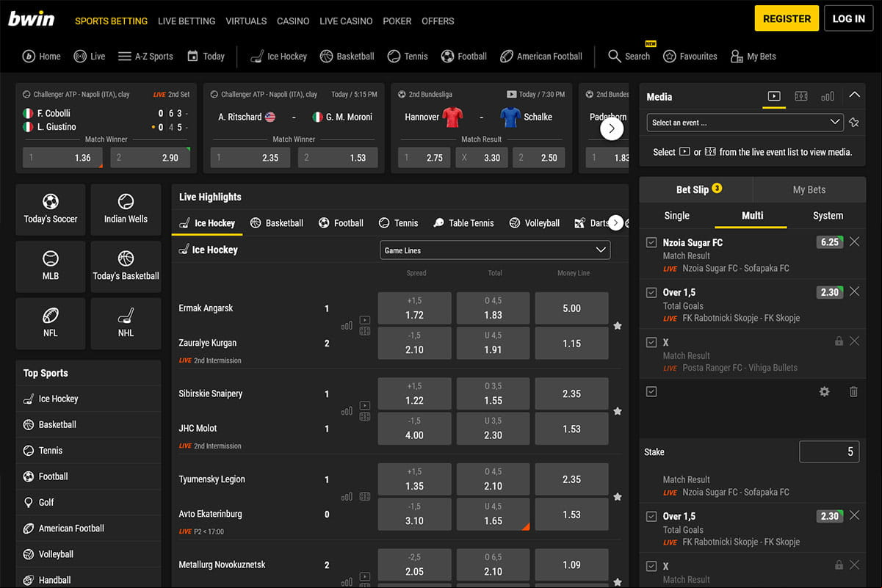Image resolution: width=882 pixels, height=588 pixels.
Task: Open My Bets in the navigation bar
Action: pyautogui.click(x=753, y=56)
